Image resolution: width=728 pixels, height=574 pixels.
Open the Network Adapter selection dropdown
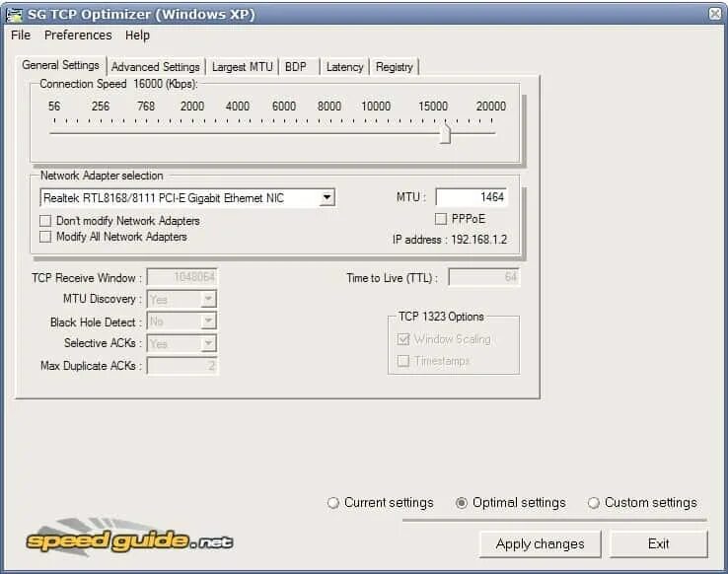[x=327, y=197]
